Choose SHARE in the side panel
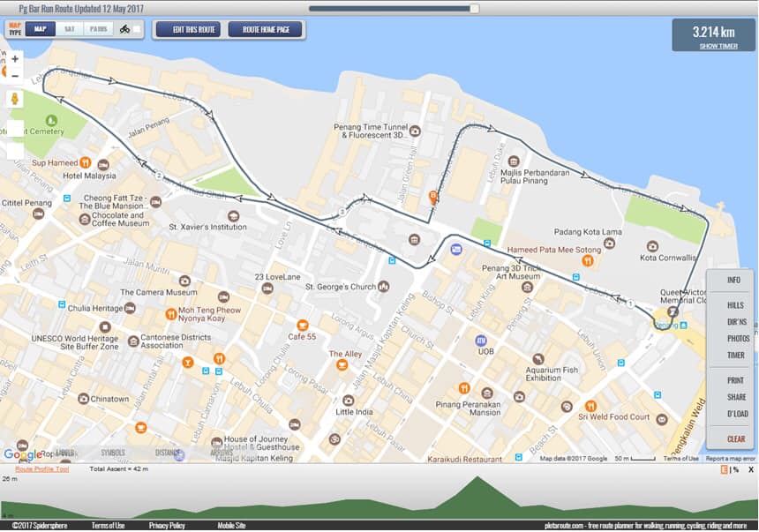Image resolution: width=759 pixels, height=532 pixels. point(736,397)
